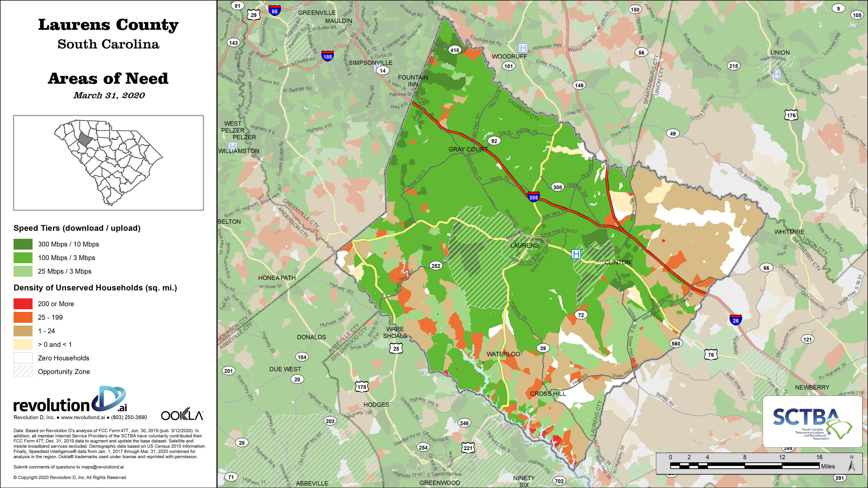
Task: Click the South Carolina county inset map
Action: point(109,163)
